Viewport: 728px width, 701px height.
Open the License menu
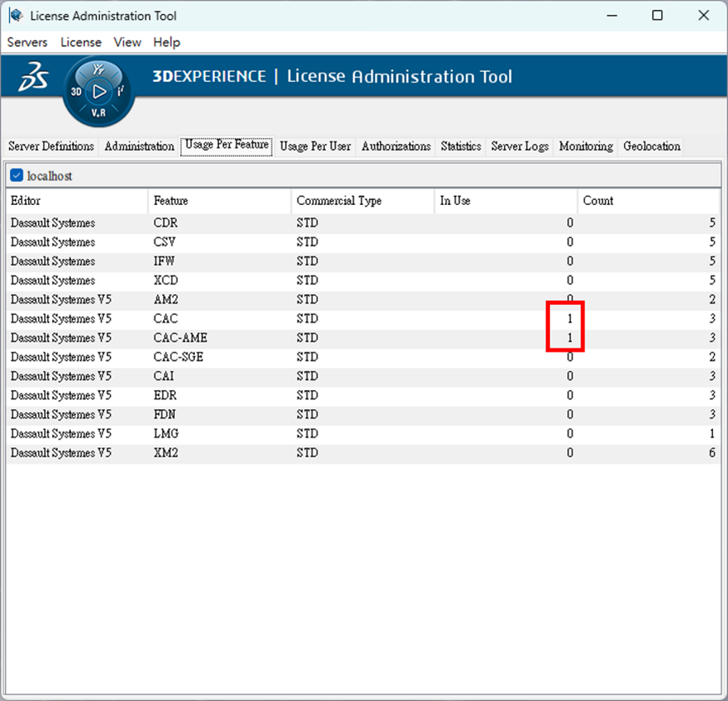81,43
